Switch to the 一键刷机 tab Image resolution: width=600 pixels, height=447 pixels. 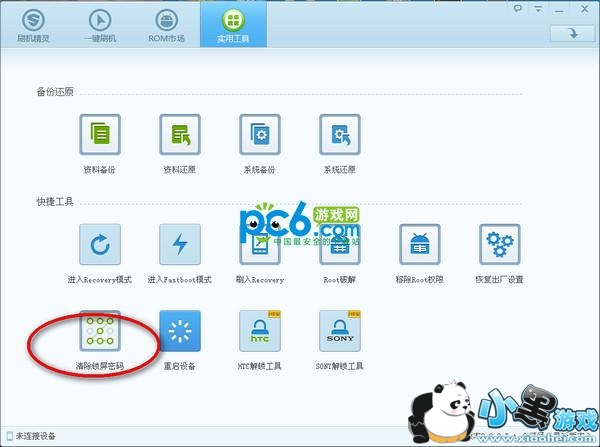(x=100, y=24)
